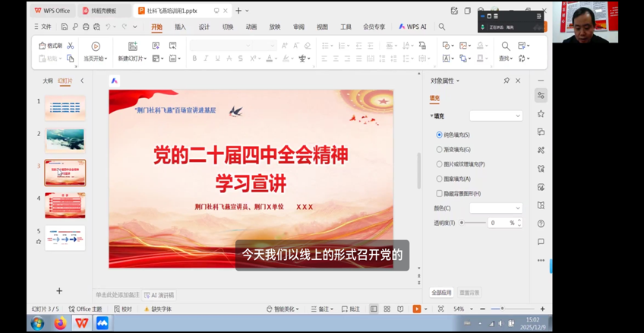The image size is (644, 333).
Task: Click the New Slide (新建幻灯片) icon
Action: coord(133,46)
